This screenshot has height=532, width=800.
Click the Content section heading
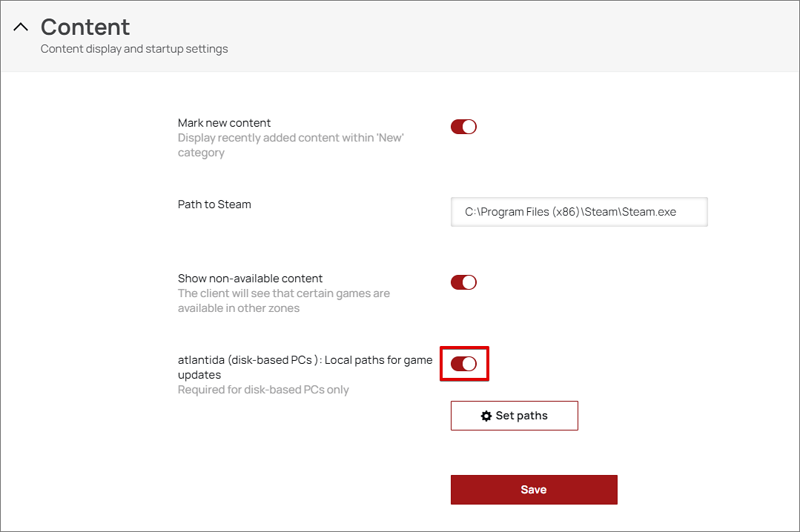[85, 27]
